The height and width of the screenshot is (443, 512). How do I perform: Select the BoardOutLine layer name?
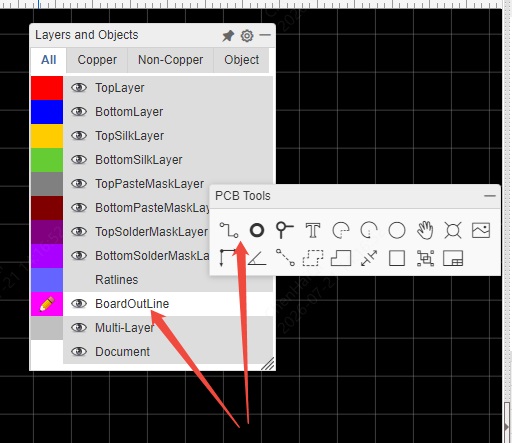(x=132, y=304)
